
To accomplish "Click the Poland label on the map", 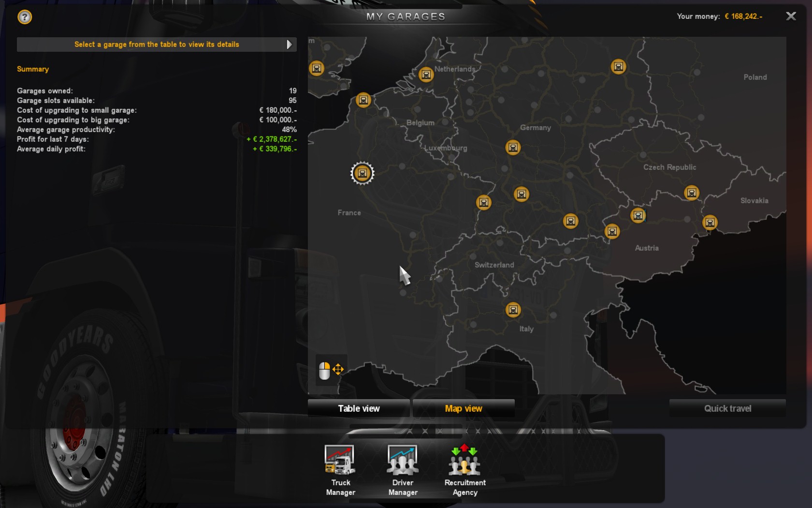I will pos(755,77).
